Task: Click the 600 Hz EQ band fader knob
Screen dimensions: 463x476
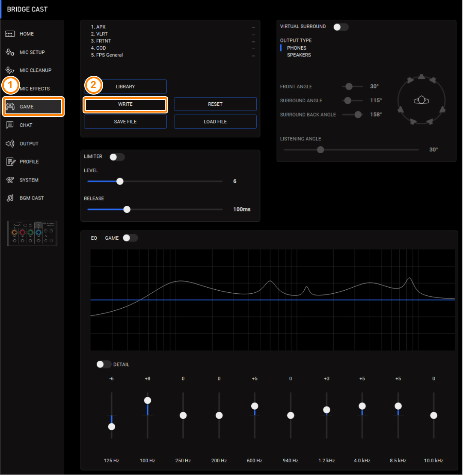Action: (x=255, y=406)
